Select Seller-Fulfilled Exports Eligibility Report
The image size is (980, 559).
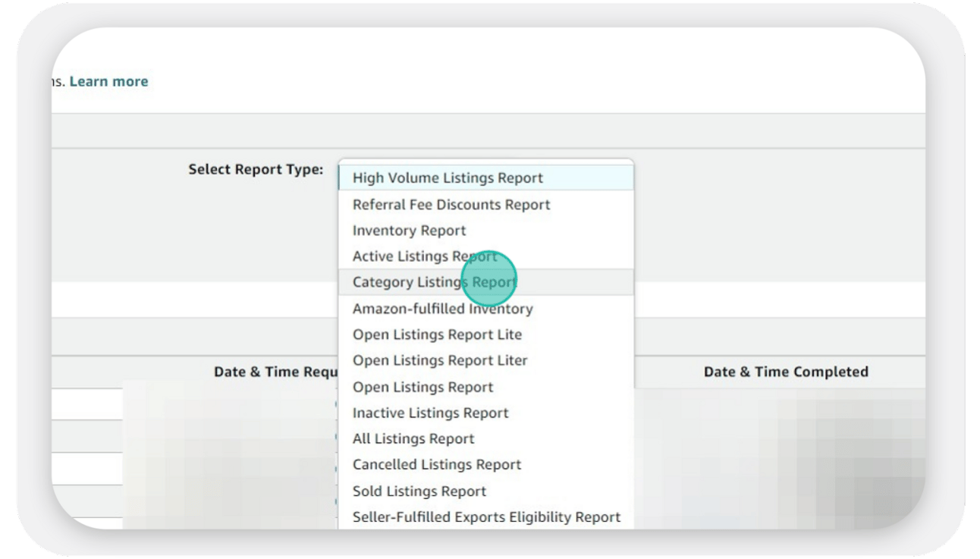click(485, 517)
